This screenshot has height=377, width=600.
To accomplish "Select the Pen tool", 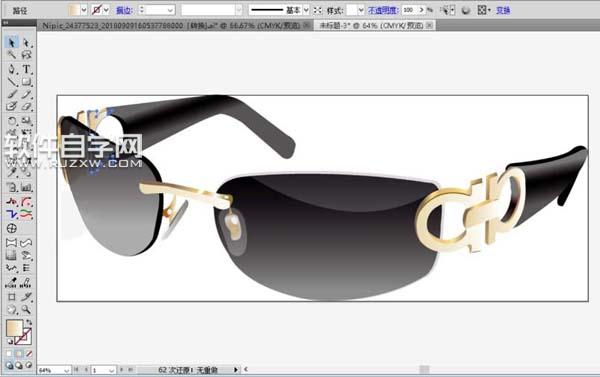I will pos(11,69).
